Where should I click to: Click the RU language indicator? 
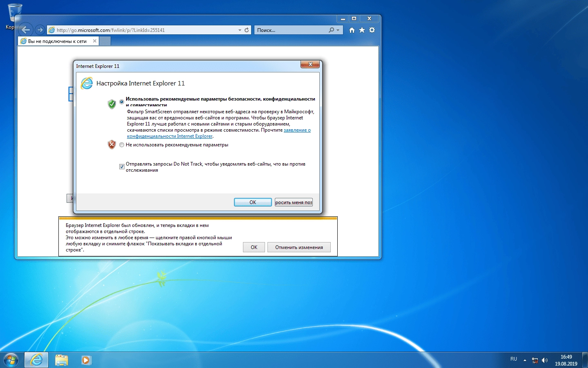[514, 359]
